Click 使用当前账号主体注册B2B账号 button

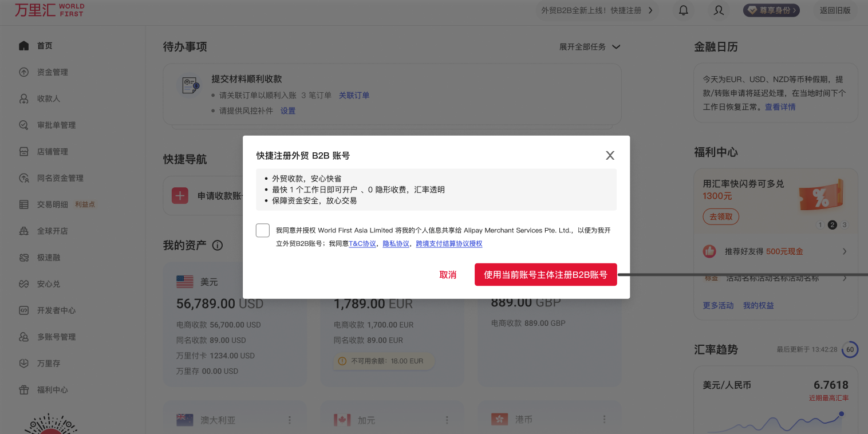coord(545,274)
